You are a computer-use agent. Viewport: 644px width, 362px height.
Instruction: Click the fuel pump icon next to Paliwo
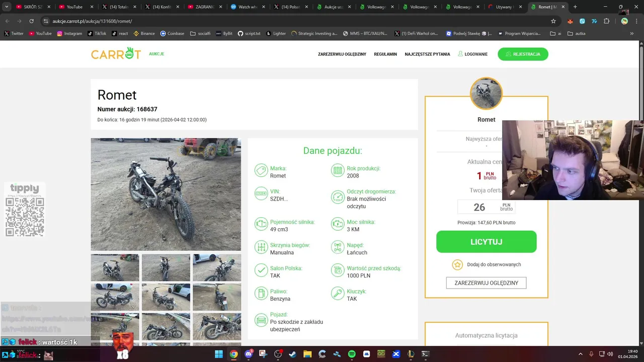(261, 293)
